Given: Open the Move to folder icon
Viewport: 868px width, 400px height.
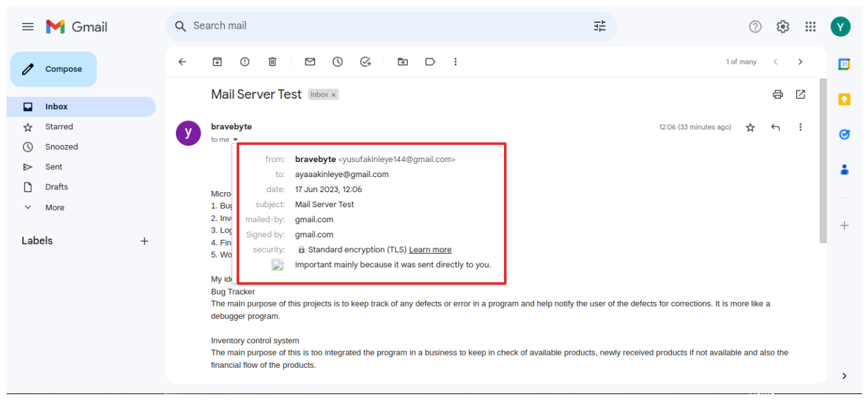Looking at the screenshot, I should 403,61.
